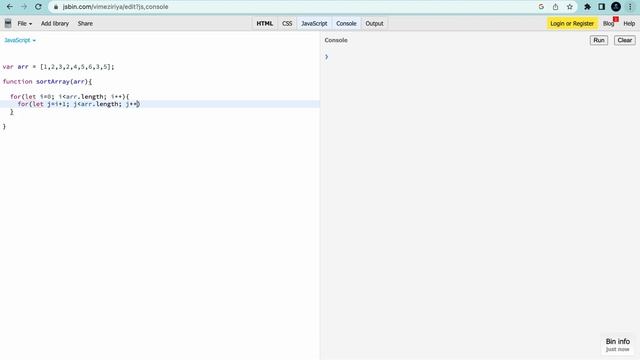The image size is (640, 360).
Task: Go back using browser back arrow
Action: tap(10, 7)
